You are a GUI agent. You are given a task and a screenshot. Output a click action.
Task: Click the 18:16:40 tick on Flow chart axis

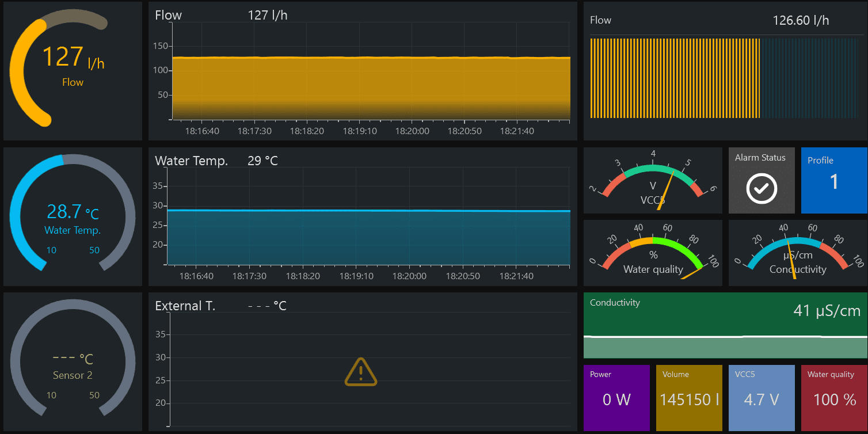pyautogui.click(x=202, y=131)
